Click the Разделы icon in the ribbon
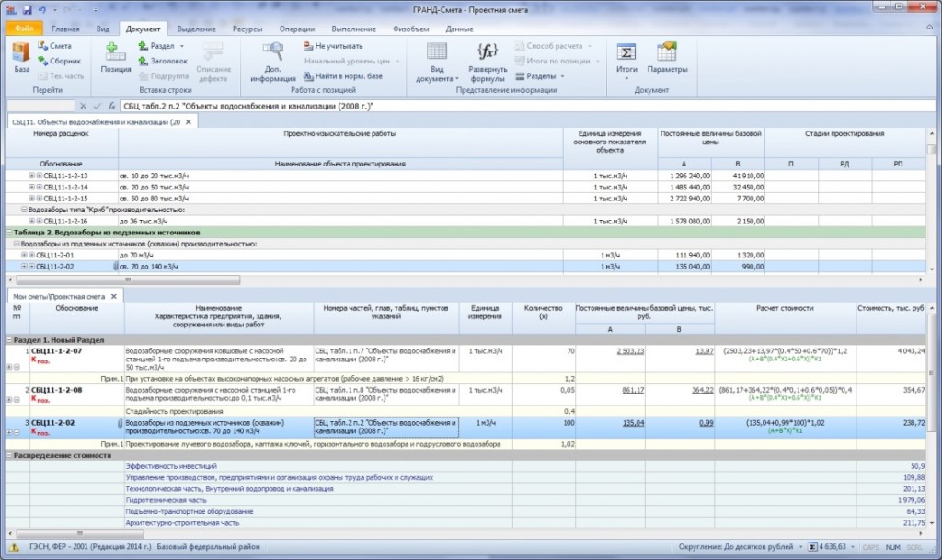The image size is (942, 560). coord(521,76)
